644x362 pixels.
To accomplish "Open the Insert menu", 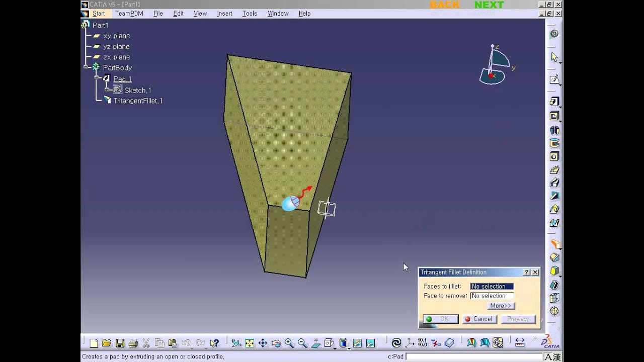I will point(224,14).
